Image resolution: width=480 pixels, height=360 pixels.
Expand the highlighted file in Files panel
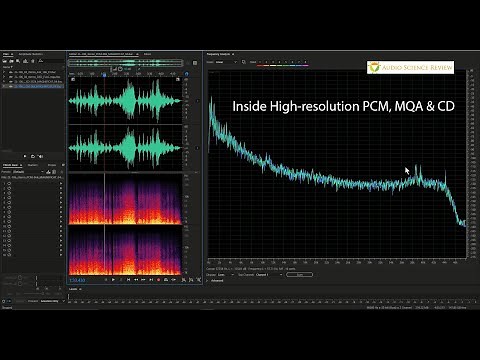click(4, 86)
